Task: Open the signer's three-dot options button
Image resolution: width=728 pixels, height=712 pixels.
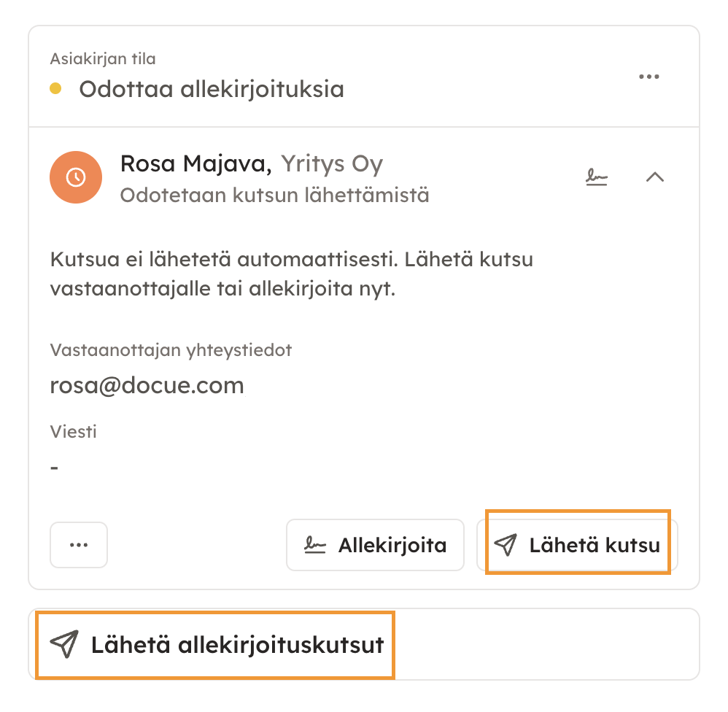Action: 79,545
